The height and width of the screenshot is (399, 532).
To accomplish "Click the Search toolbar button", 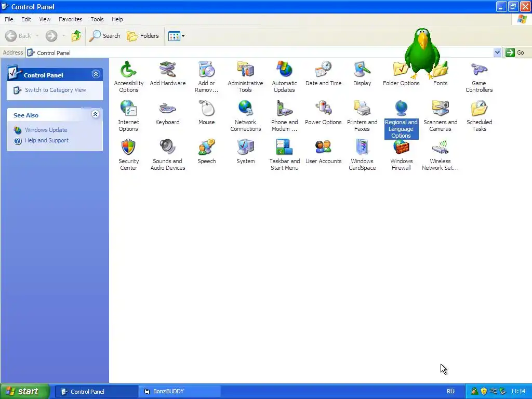I will point(105,36).
